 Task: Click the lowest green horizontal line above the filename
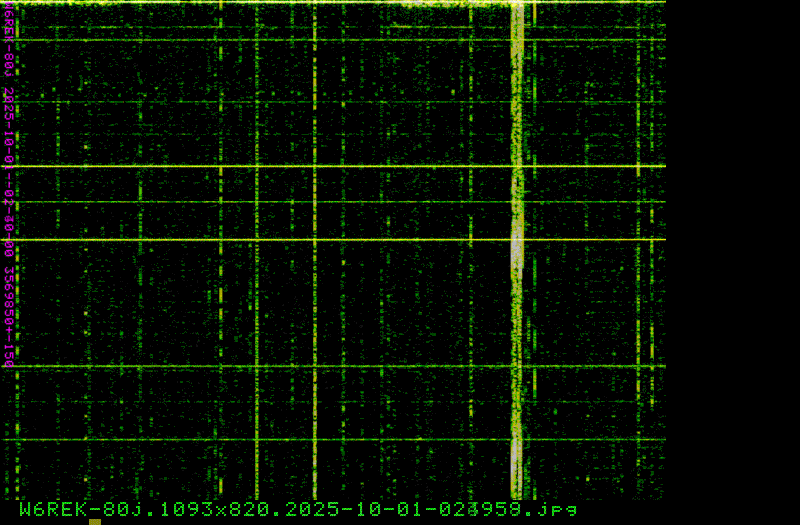(300, 439)
